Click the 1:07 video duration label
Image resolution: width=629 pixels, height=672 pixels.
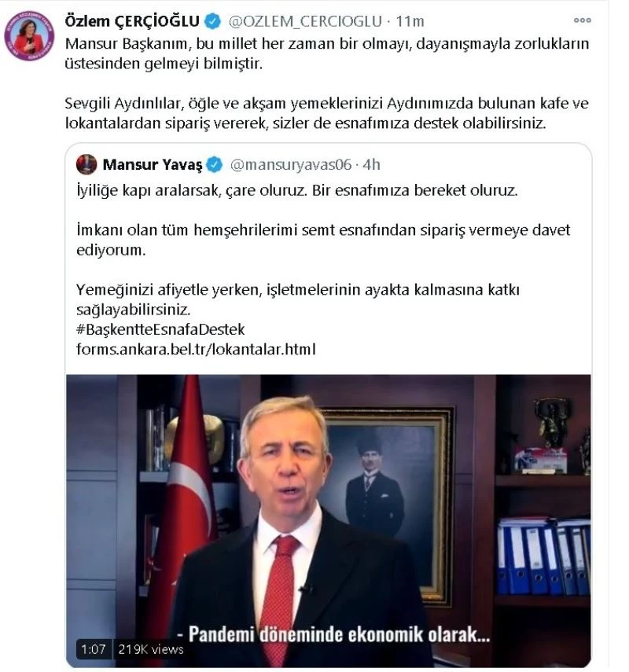[94, 649]
